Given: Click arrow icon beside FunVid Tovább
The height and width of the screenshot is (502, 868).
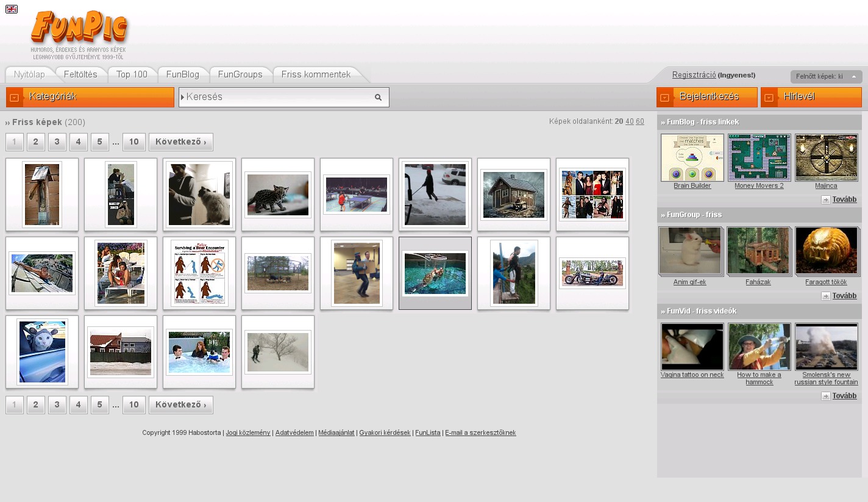Looking at the screenshot, I should 825,396.
